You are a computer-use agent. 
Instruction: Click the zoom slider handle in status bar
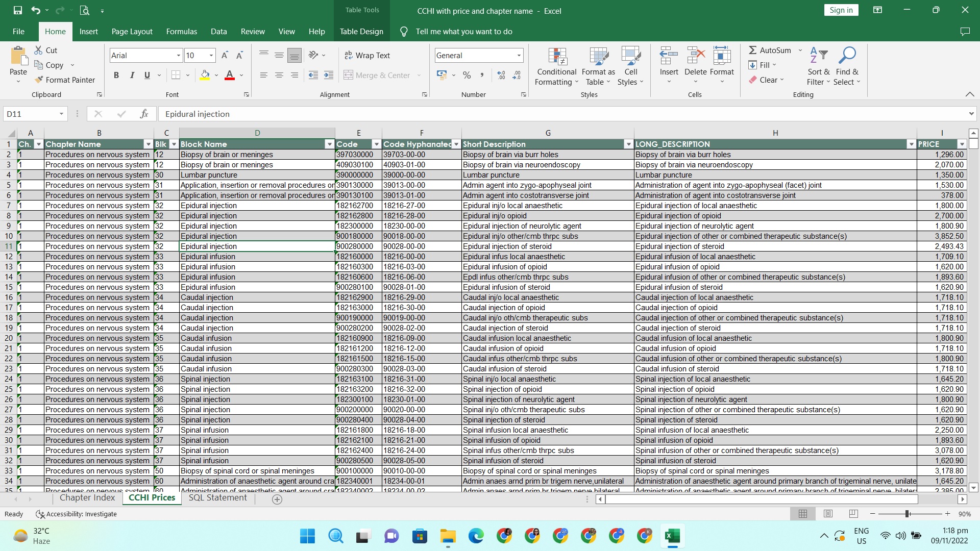907,514
